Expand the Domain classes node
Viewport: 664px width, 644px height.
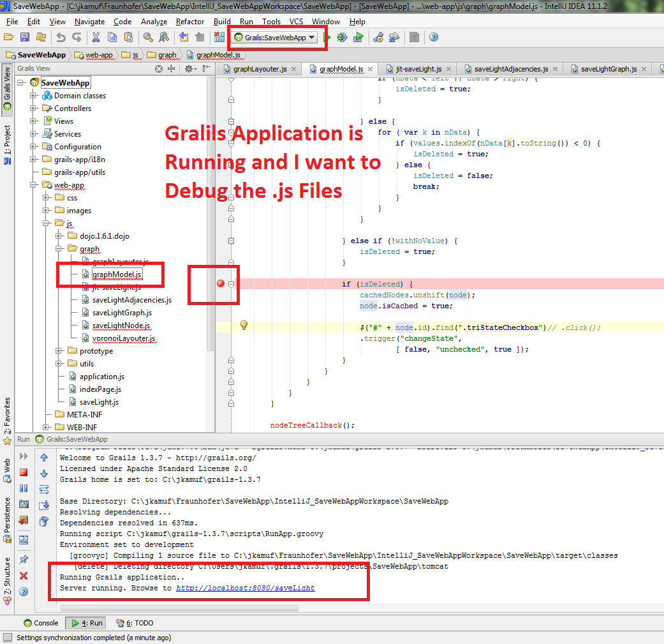(33, 96)
